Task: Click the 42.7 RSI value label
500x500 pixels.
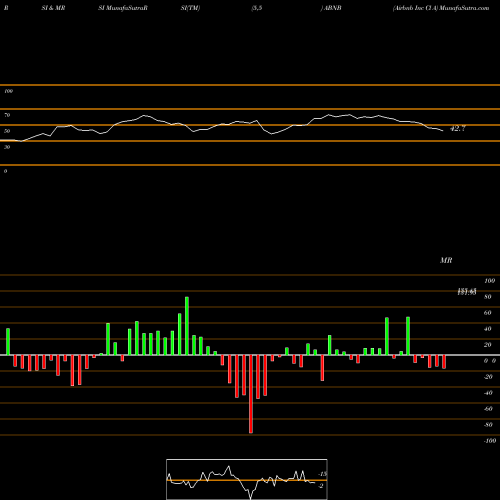Action: 458,129
